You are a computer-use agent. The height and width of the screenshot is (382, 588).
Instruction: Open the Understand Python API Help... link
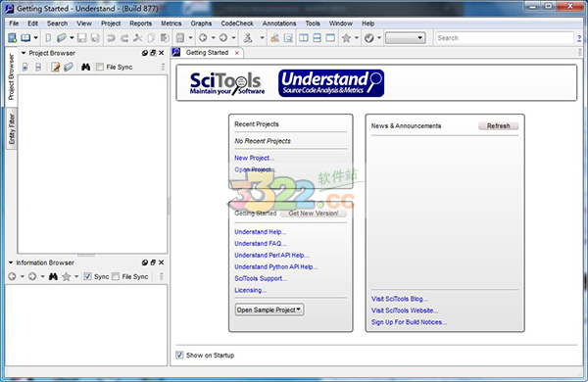click(276, 266)
